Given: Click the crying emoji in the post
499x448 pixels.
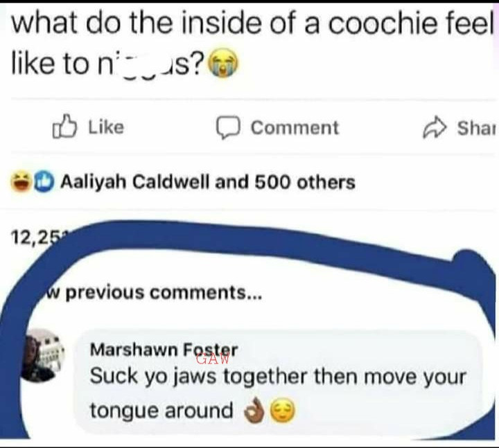Looking at the screenshot, I should [x=222, y=64].
